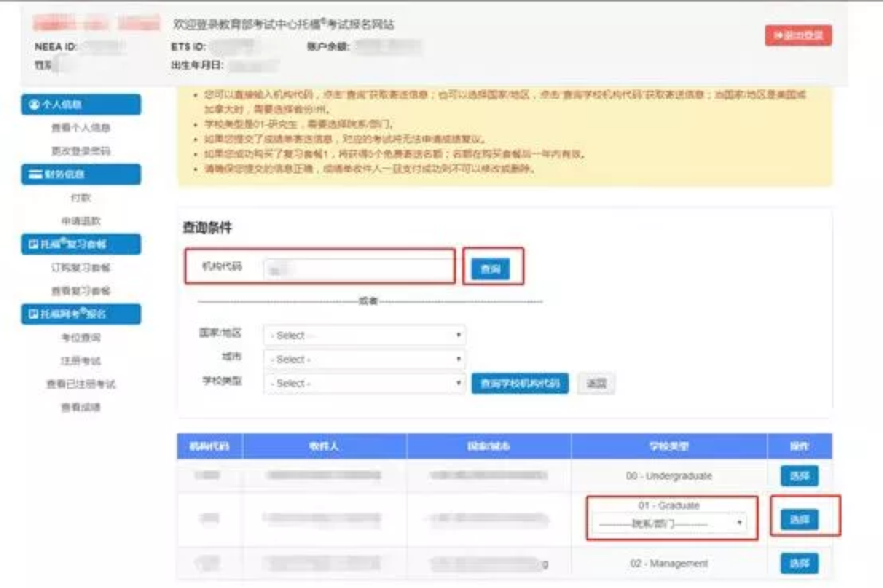Open 查看复习套餐 in the sidebar
The width and height of the screenshot is (883, 588).
coord(81,291)
